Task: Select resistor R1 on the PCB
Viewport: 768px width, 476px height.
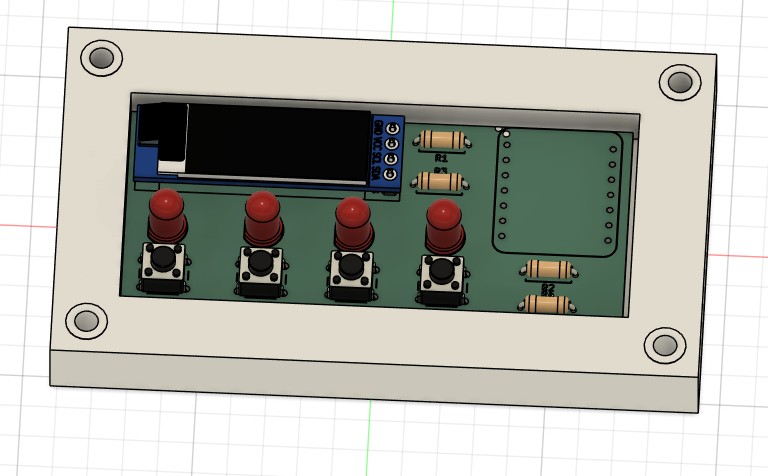Action: [x=441, y=141]
